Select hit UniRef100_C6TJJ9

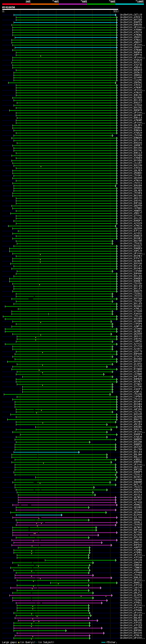[131, 15]
